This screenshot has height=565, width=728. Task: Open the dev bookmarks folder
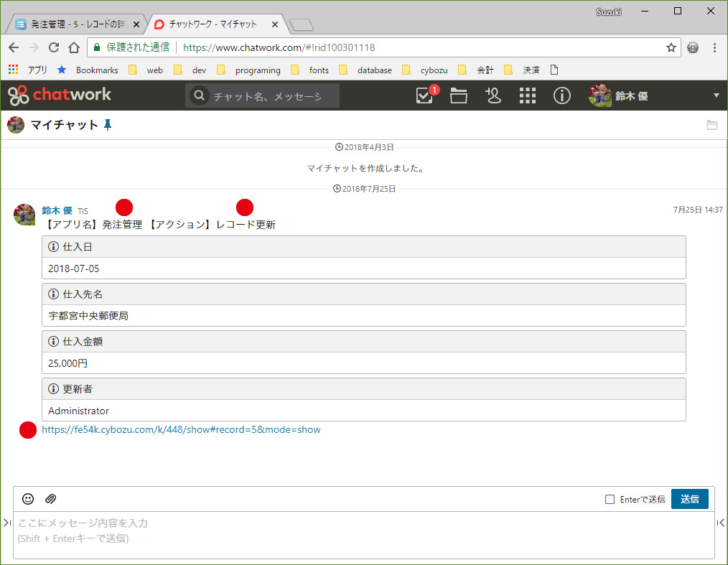190,70
